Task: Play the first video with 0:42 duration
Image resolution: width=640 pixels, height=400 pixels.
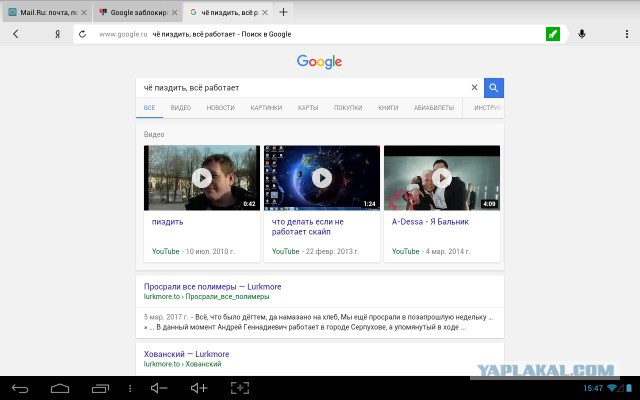Action: [x=202, y=178]
